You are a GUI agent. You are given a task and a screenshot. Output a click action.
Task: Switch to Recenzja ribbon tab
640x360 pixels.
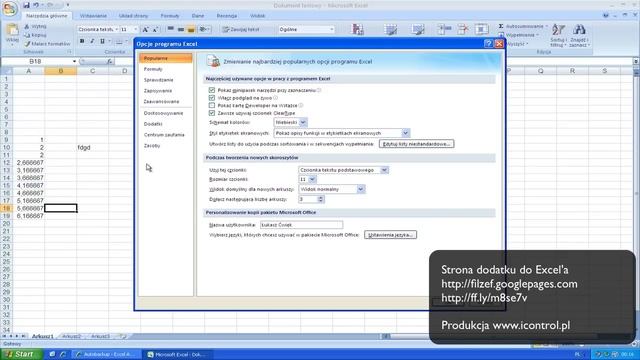coord(227,16)
